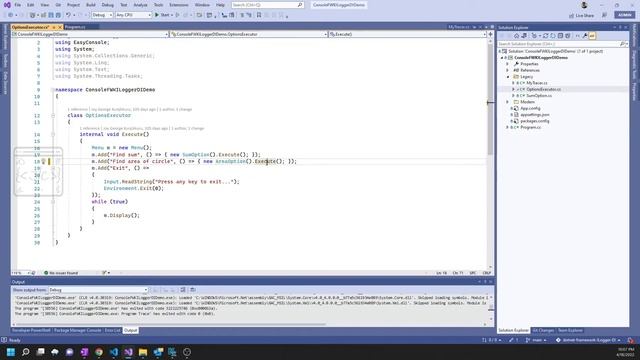Viewport: 640px width, 360px height.
Task: Collapse the namespace ConsoleFWKILoggerDIDemo outlining region
Action: (x=53, y=90)
